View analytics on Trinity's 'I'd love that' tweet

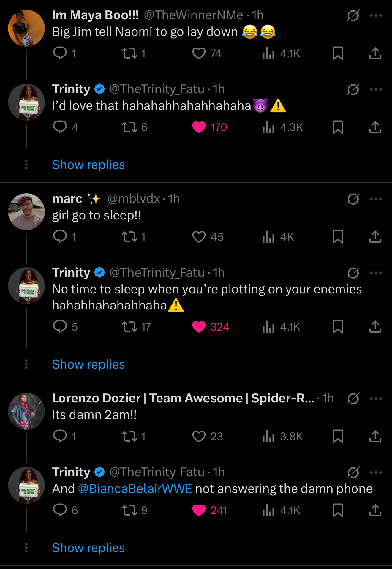268,127
